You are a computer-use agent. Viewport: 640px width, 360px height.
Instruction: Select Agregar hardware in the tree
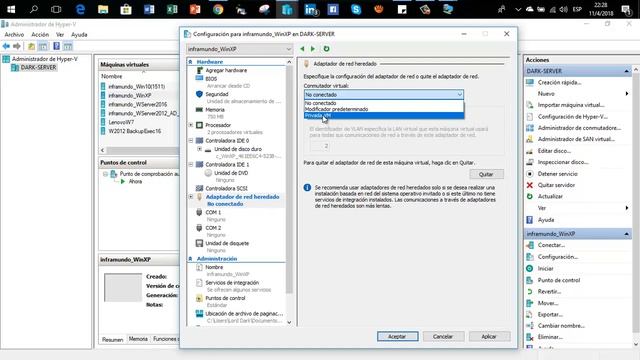tap(226, 70)
